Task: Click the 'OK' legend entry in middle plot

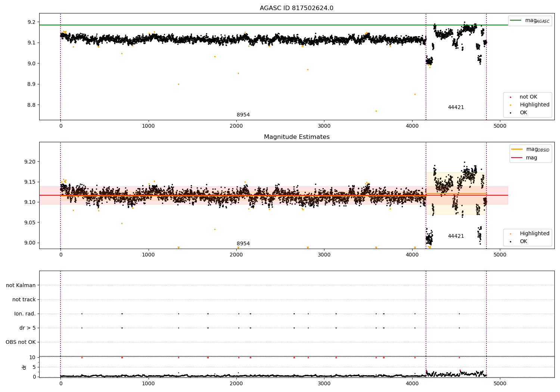Action: point(518,242)
